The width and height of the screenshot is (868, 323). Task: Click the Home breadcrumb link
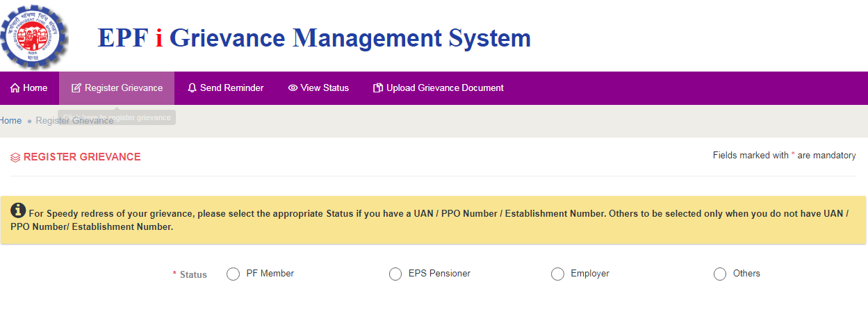tap(10, 121)
